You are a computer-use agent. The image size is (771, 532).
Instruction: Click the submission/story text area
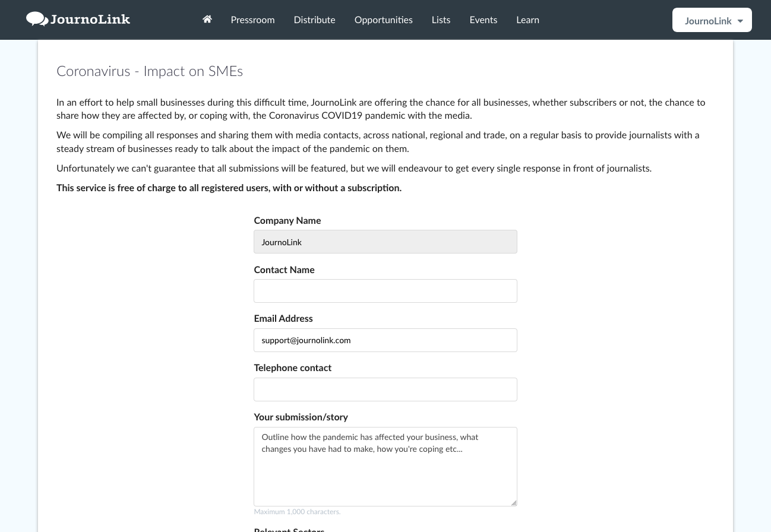(385, 467)
